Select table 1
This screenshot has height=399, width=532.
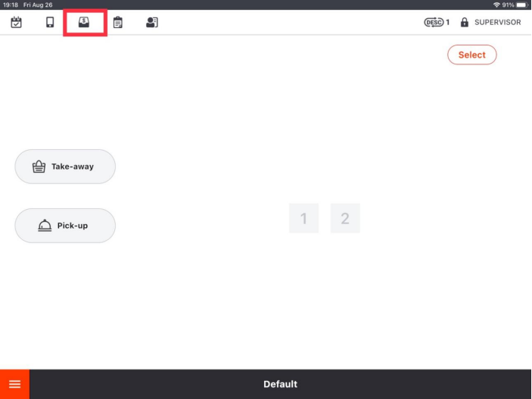point(303,218)
